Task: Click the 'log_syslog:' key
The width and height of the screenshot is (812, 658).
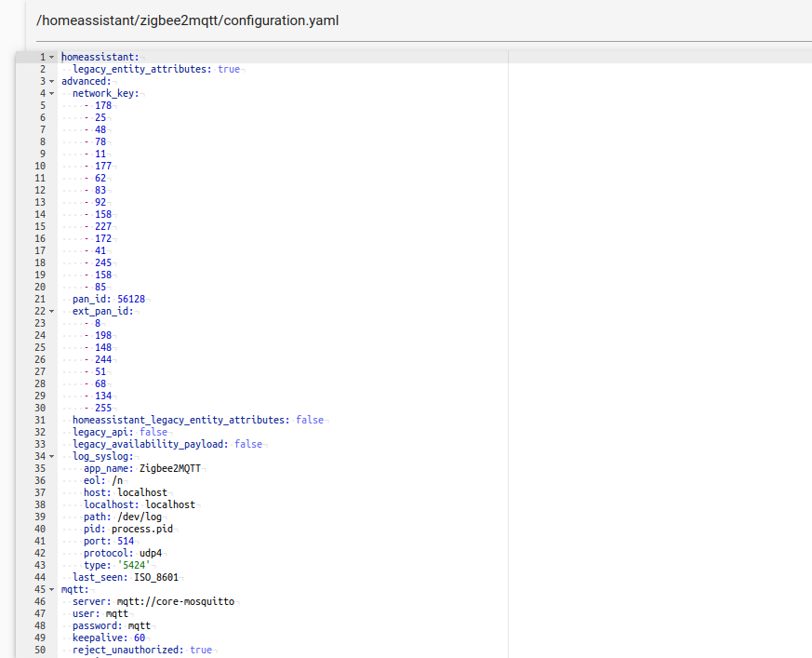Action: click(103, 456)
